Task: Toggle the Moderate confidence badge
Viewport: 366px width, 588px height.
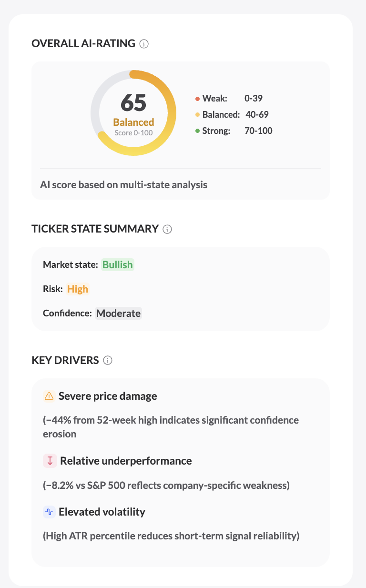Action: (118, 313)
